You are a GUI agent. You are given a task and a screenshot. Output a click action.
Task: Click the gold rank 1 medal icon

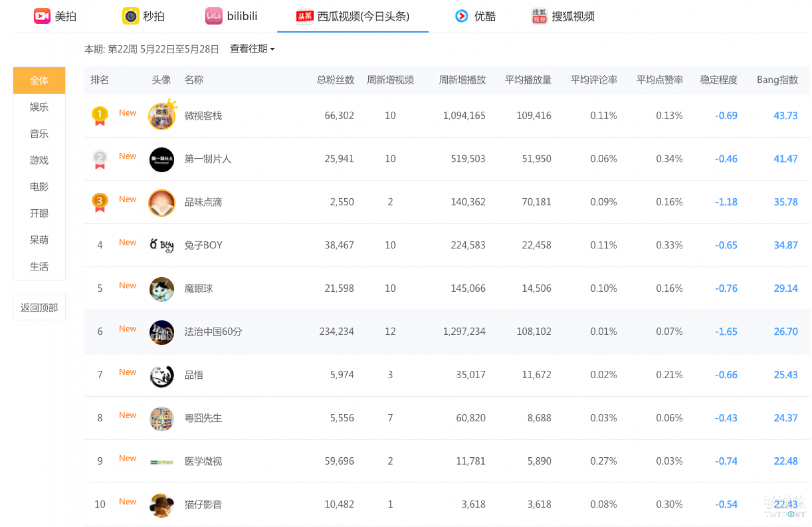99,116
